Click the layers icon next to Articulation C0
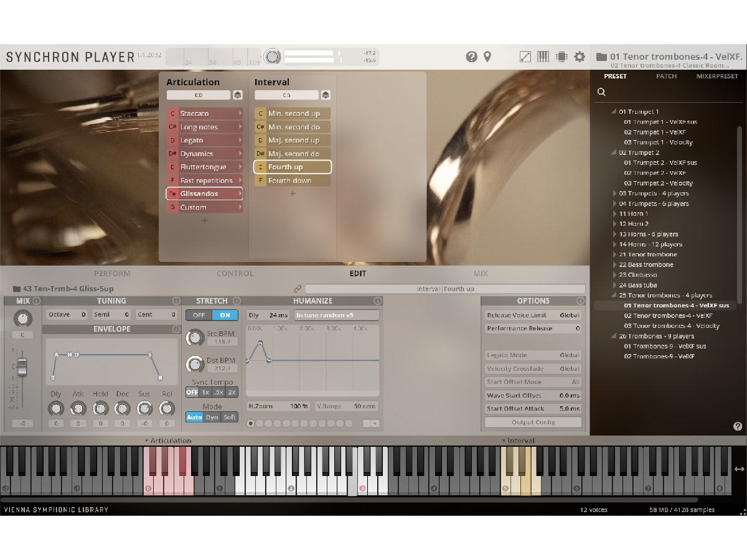747x560 pixels. [x=237, y=95]
